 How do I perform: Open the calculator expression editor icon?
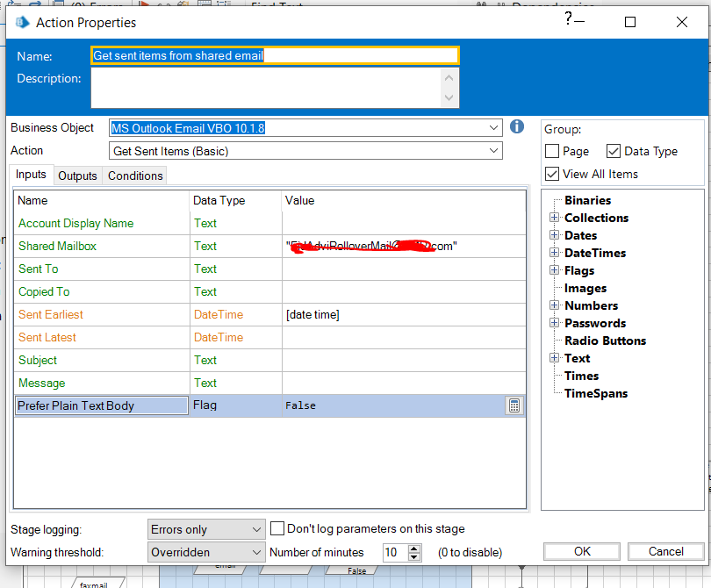tap(514, 405)
